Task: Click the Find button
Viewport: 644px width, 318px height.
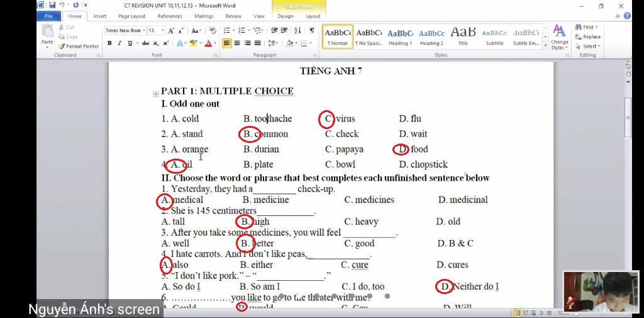Action: (588, 27)
